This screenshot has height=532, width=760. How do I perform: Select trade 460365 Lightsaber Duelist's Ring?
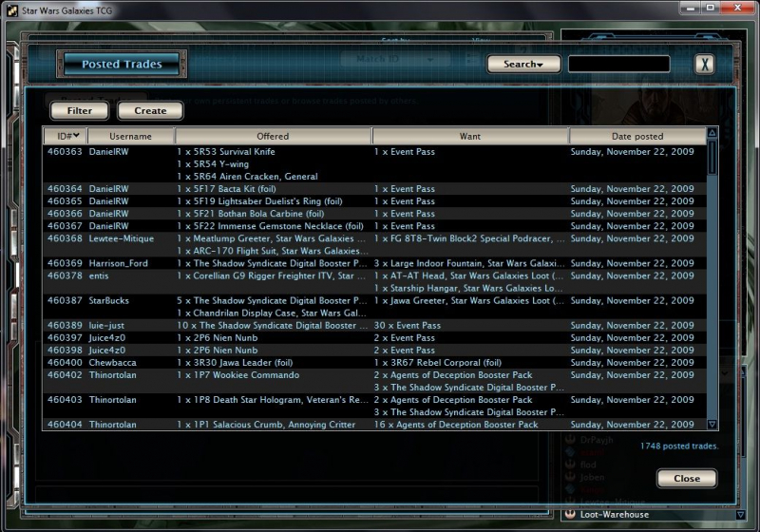[374, 201]
